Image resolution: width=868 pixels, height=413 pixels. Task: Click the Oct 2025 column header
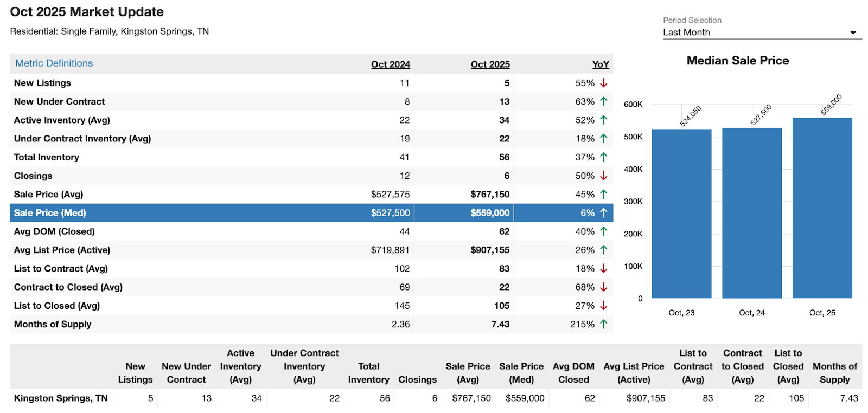(490, 64)
